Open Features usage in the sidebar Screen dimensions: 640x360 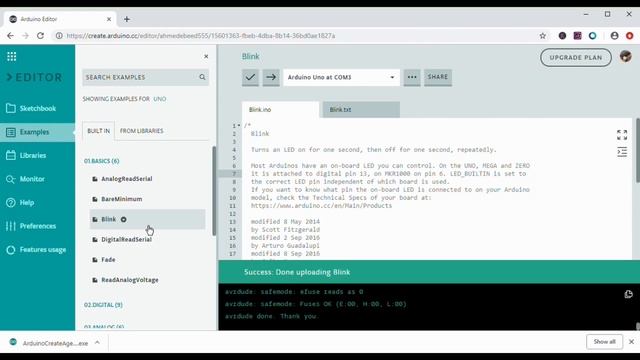[38, 250]
